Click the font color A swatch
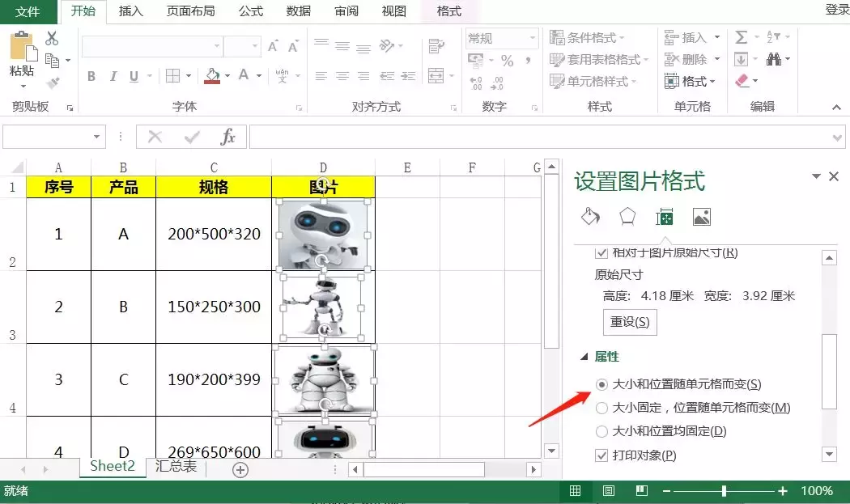The image size is (850, 504). coord(244,74)
